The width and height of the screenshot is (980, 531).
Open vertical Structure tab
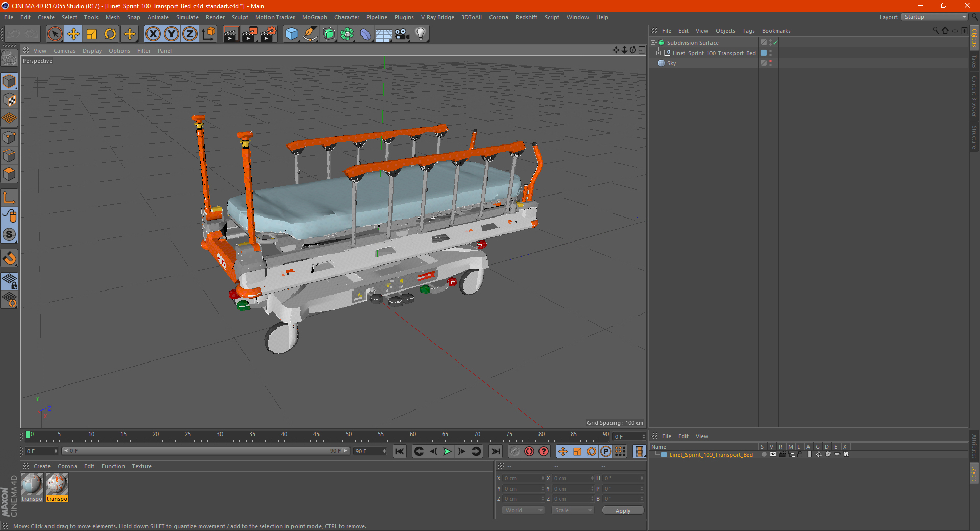point(974,137)
